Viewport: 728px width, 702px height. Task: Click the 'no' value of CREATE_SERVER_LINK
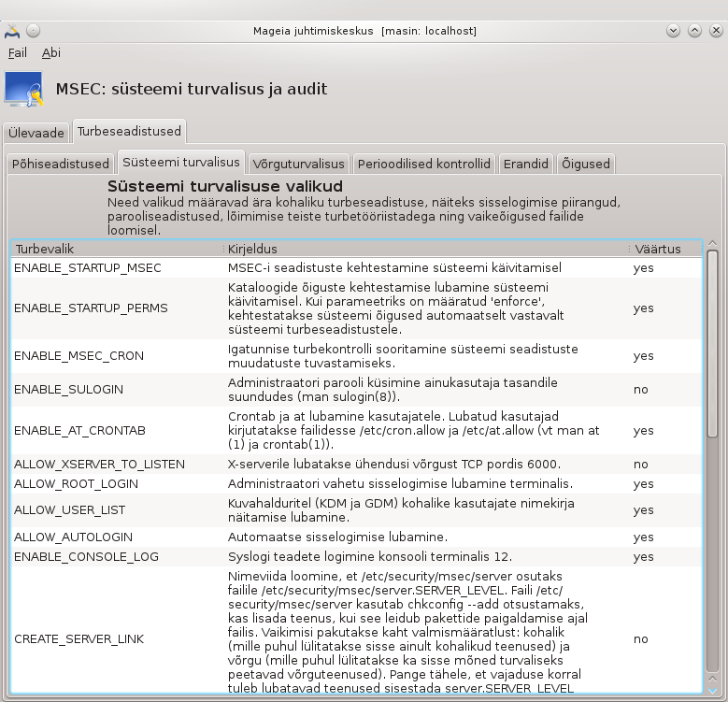pos(641,639)
